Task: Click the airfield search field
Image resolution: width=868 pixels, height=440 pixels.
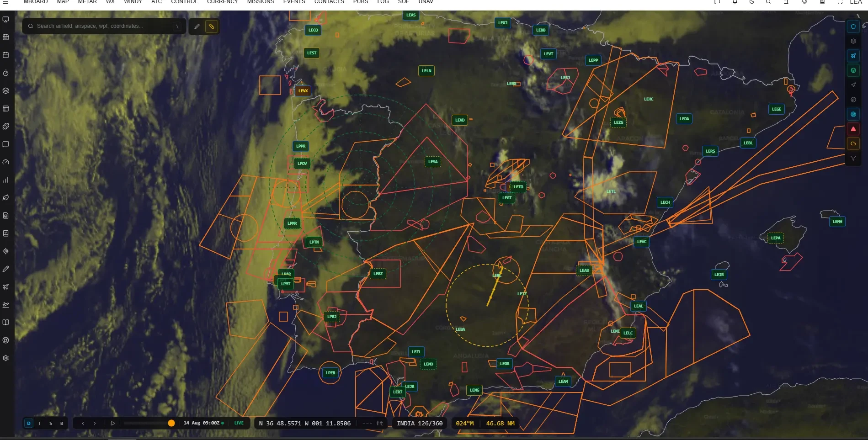Action: pyautogui.click(x=104, y=26)
